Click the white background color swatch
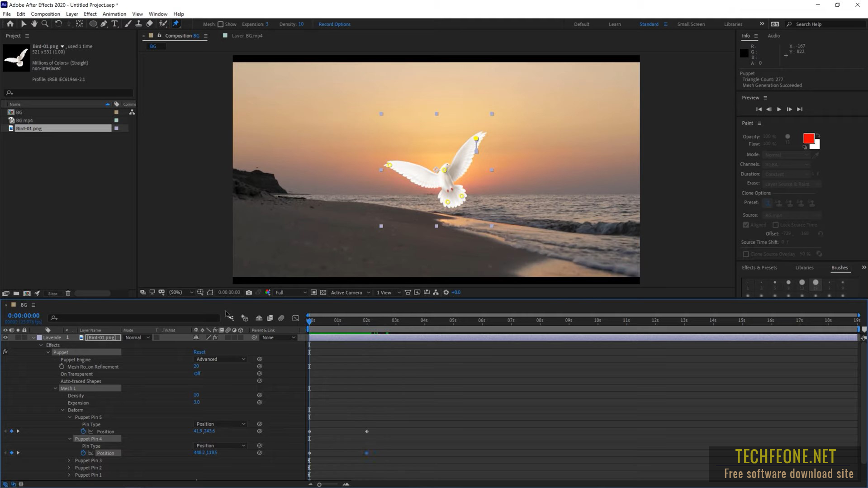The width and height of the screenshot is (868, 488). (x=816, y=146)
